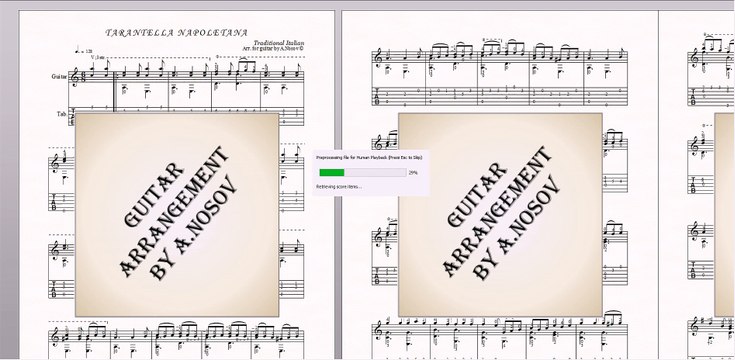
Task: Select the 'TARANTELLA NAPOLETANA' score title
Action: pyautogui.click(x=176, y=33)
